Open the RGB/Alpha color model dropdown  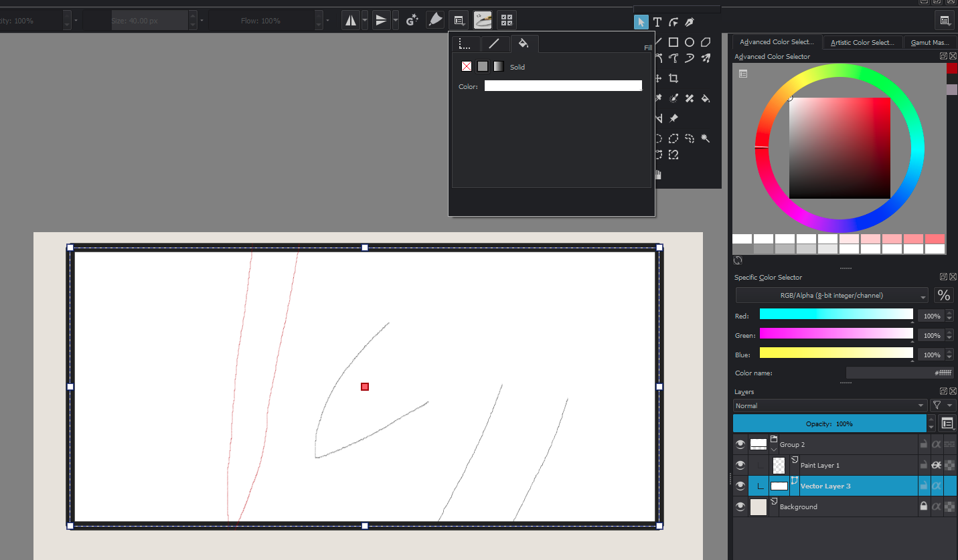[x=831, y=295]
